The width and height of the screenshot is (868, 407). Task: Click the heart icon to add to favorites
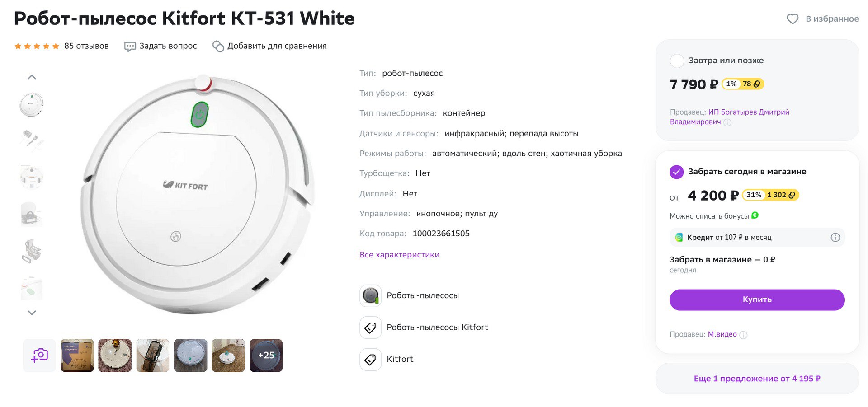tap(792, 19)
